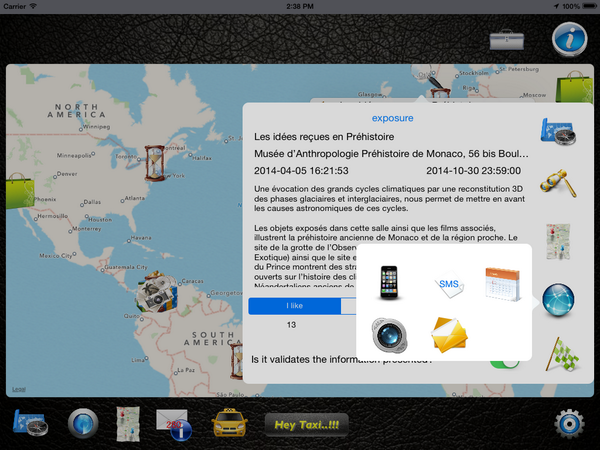Tap the Havana city label
The height and width of the screenshot is (450, 600).
(141, 238)
